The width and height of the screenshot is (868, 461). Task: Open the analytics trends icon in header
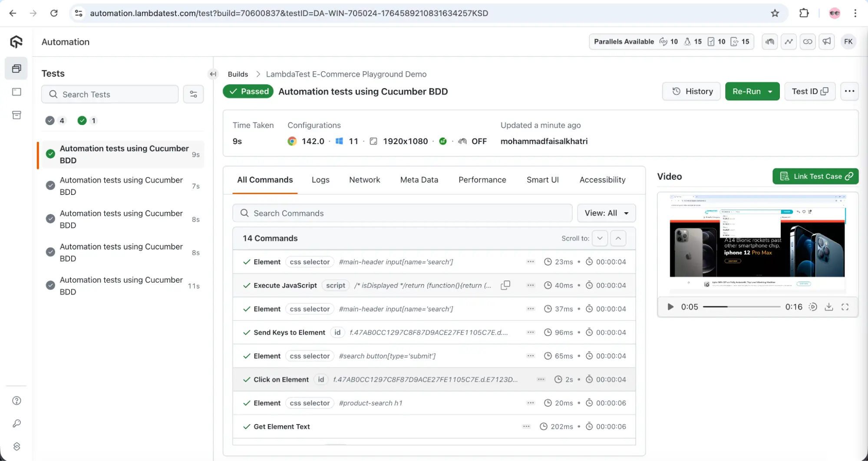pos(789,41)
